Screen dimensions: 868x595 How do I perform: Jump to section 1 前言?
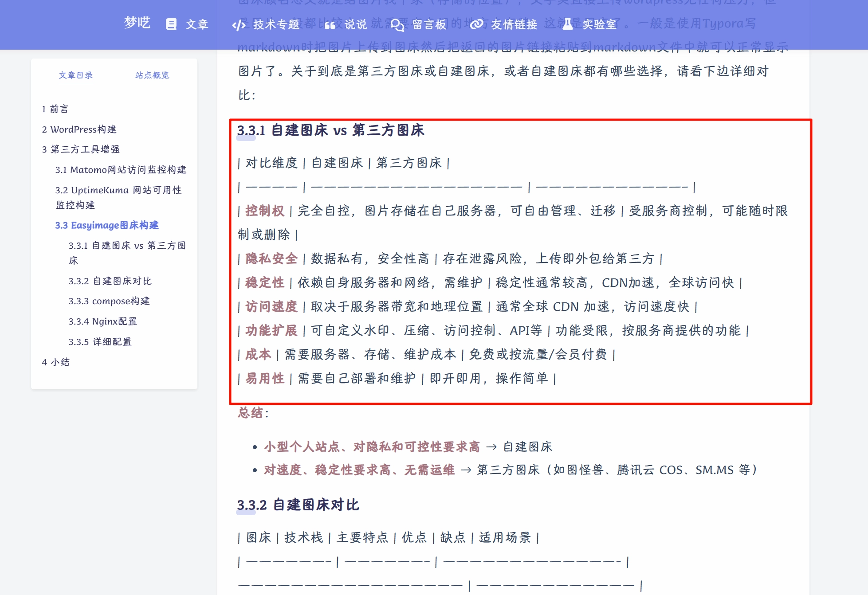[x=55, y=109]
